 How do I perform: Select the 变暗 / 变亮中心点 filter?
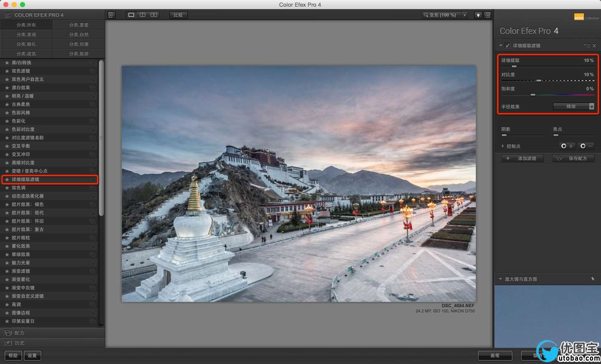point(50,171)
